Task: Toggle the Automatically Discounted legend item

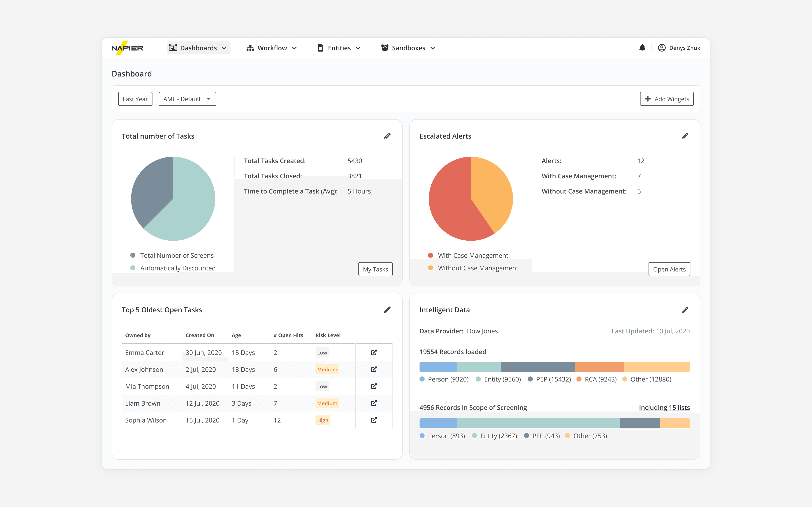Action: coord(177,268)
